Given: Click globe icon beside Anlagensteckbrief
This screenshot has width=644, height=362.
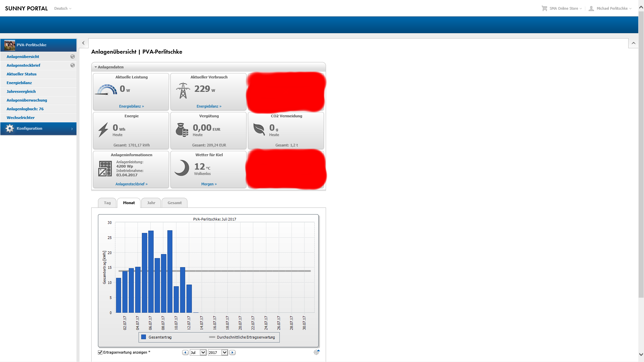Looking at the screenshot, I should [72, 65].
